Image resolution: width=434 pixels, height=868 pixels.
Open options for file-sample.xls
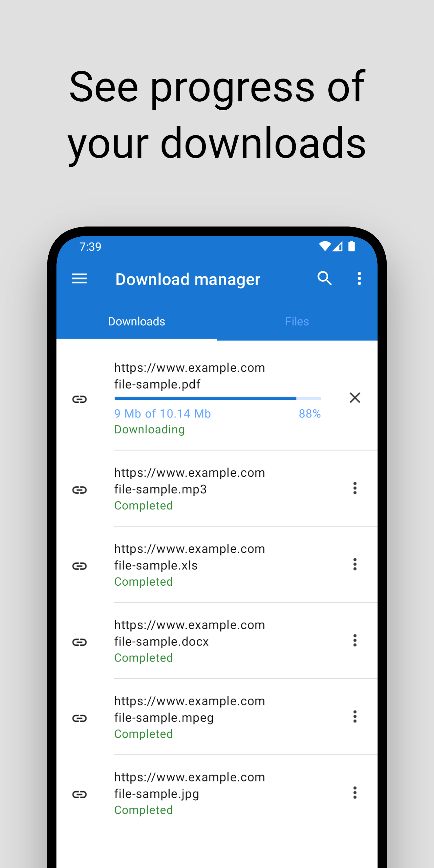pyautogui.click(x=355, y=564)
